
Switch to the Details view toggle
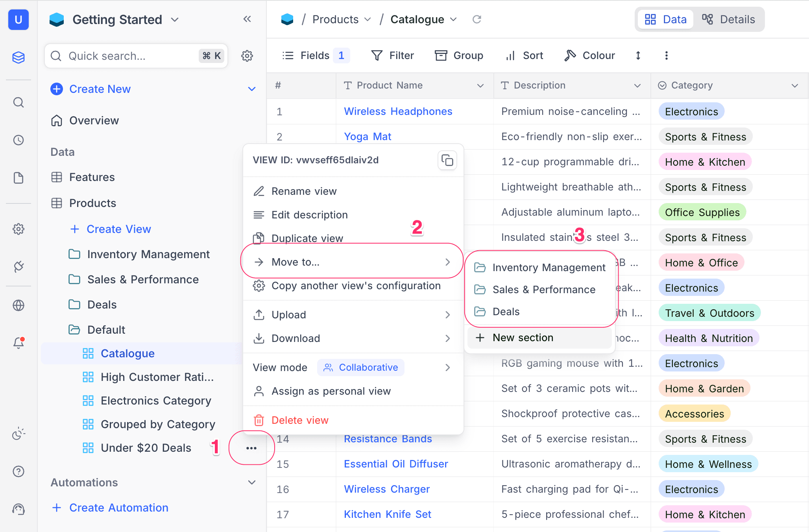tap(729, 19)
